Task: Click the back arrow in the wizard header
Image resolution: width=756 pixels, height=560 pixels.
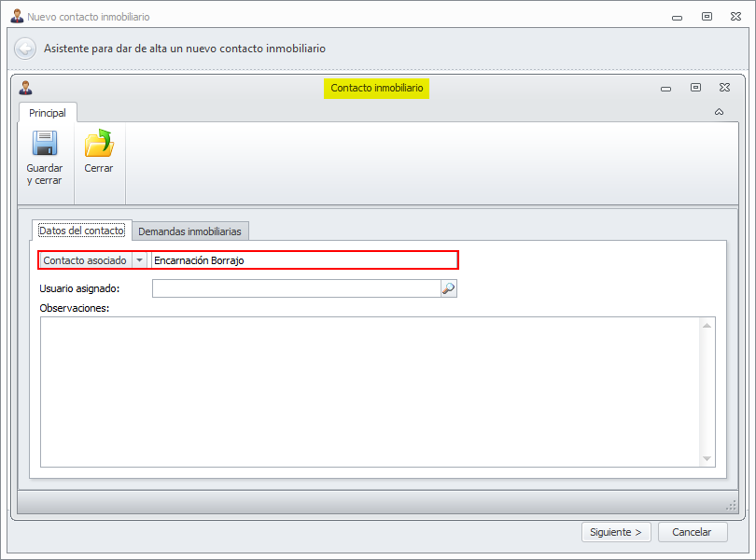Action: click(x=25, y=49)
